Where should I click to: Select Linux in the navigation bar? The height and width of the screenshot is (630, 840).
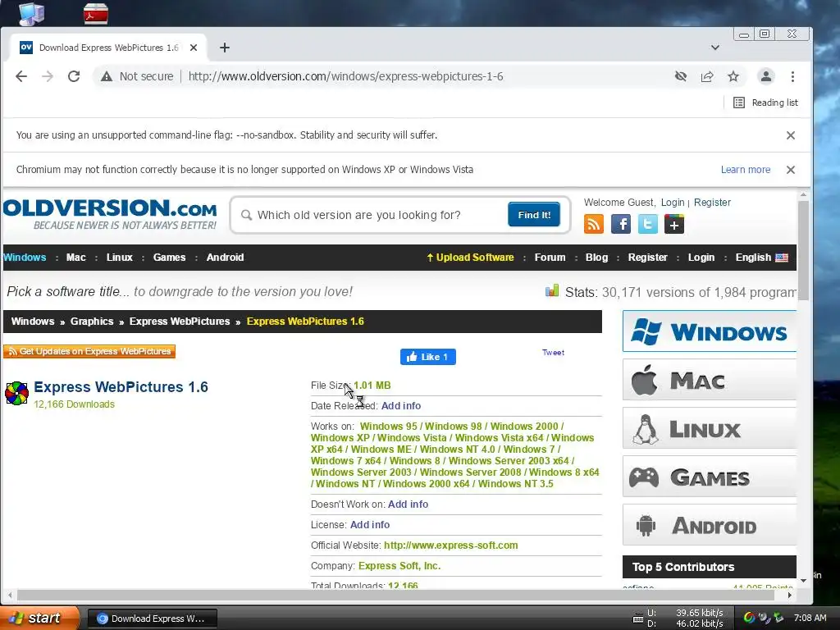(119, 257)
